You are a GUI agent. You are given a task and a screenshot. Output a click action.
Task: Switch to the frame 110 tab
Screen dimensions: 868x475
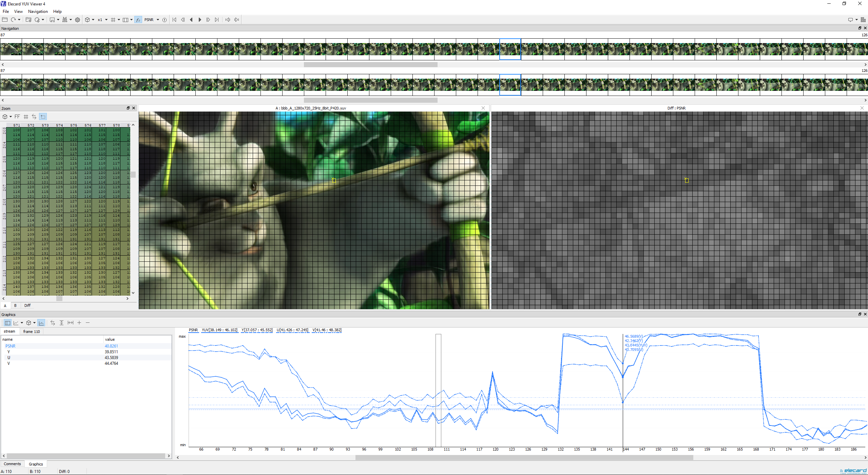(x=31, y=331)
